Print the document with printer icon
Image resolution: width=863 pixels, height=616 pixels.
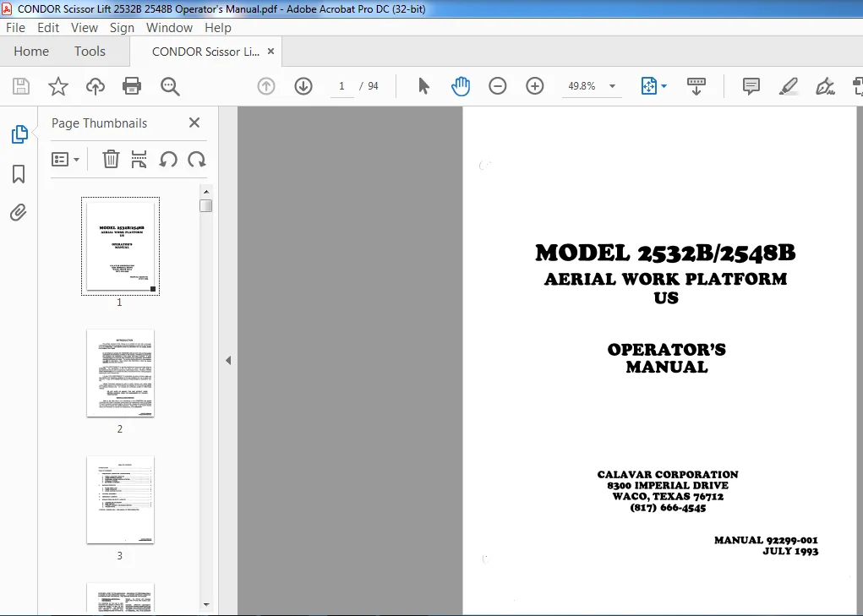pos(132,86)
